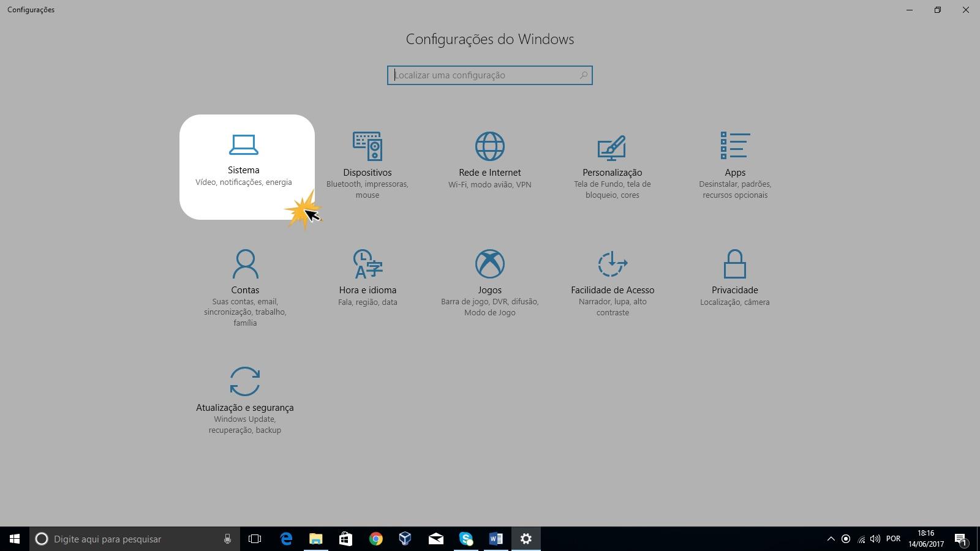This screenshot has width=980, height=551.
Task: Open Skype from the taskbar
Action: pos(466,539)
